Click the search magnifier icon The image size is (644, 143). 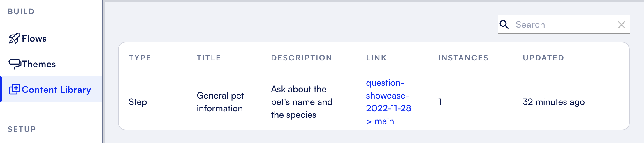click(x=504, y=25)
